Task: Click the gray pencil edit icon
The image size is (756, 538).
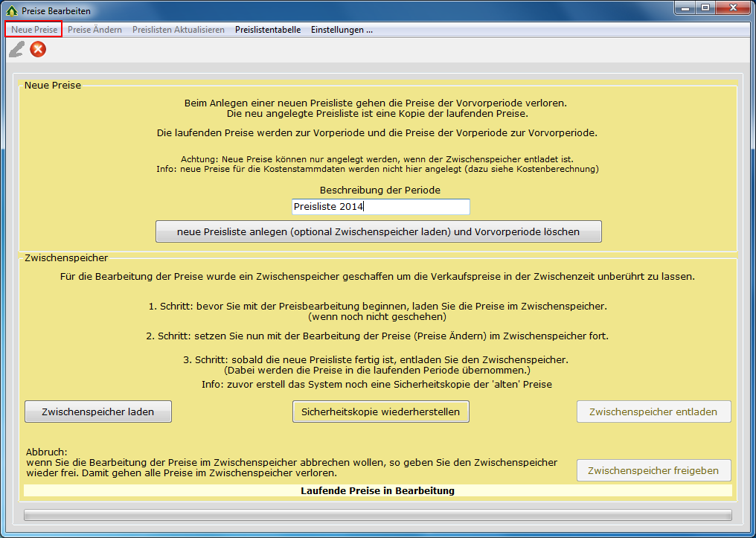Action: coord(16,50)
